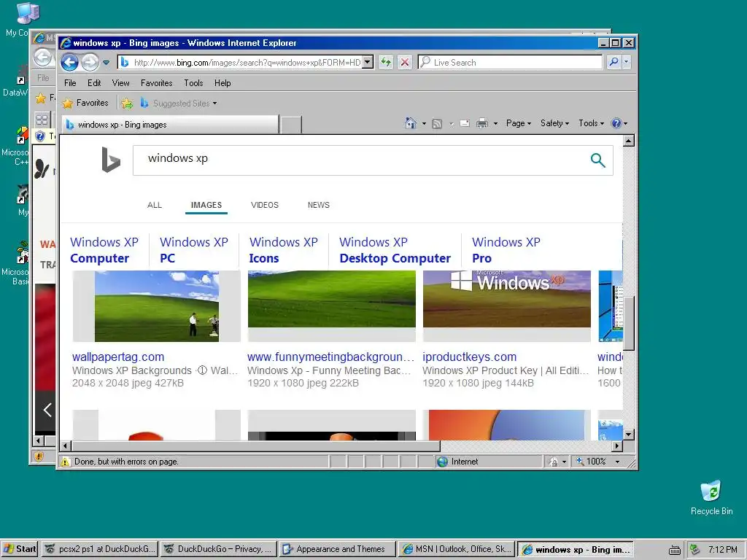Open the funnymeetingbackgrounds green hill thumbnail
The height and width of the screenshot is (560, 747).
(x=332, y=306)
